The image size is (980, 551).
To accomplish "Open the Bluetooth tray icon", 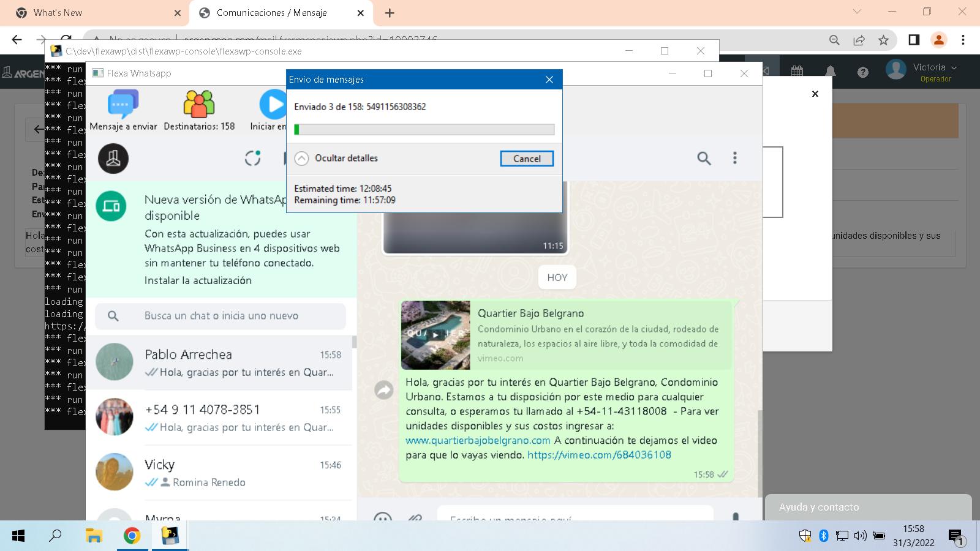I will [x=824, y=536].
